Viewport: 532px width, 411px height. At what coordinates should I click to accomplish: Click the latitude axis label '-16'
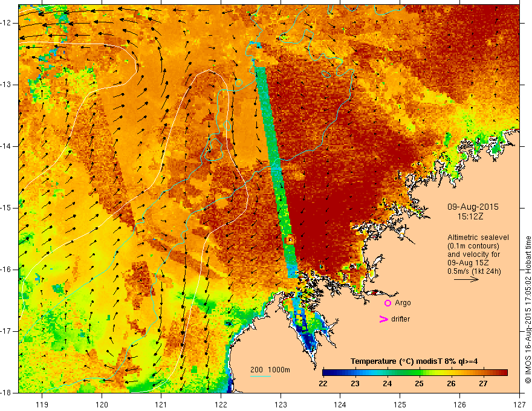(x=6, y=270)
